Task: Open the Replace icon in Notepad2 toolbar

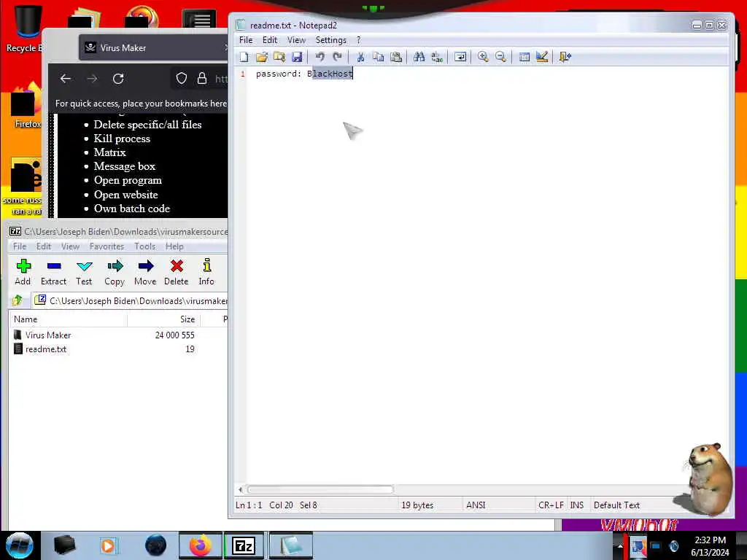Action: point(437,57)
